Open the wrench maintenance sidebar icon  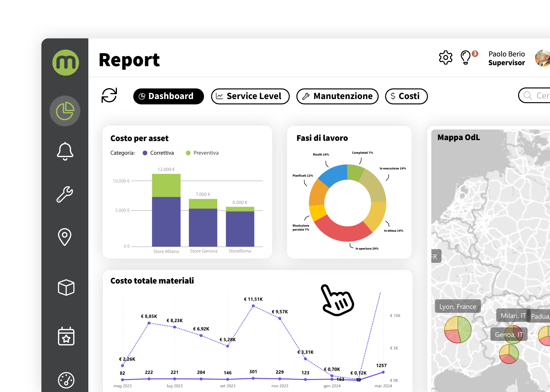tap(65, 194)
